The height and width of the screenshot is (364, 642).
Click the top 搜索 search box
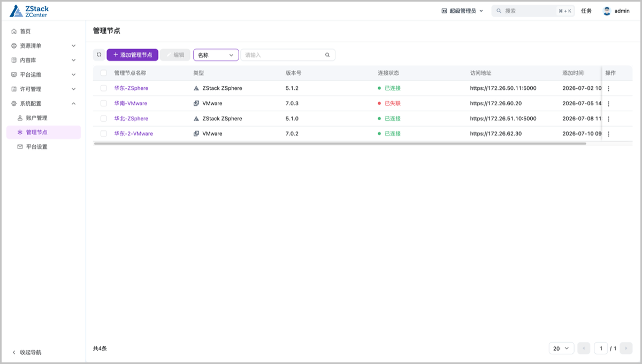pos(533,11)
